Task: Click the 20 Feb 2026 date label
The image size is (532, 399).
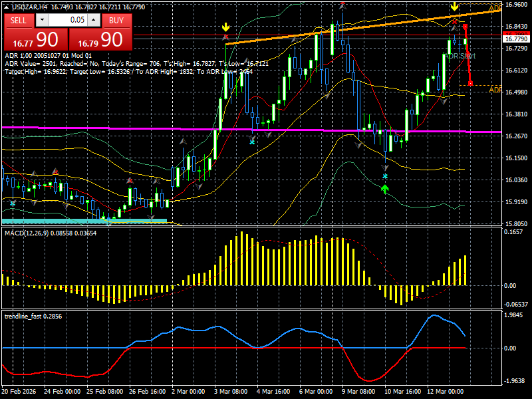Action: 19,391
